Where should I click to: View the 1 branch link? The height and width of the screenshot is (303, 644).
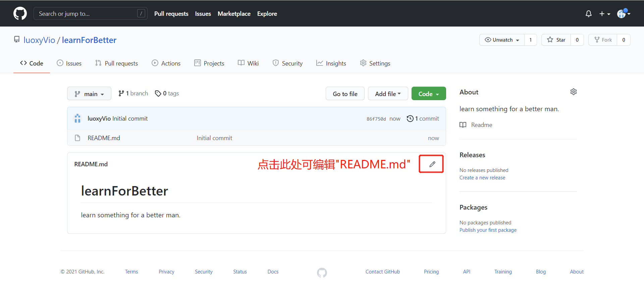(133, 93)
